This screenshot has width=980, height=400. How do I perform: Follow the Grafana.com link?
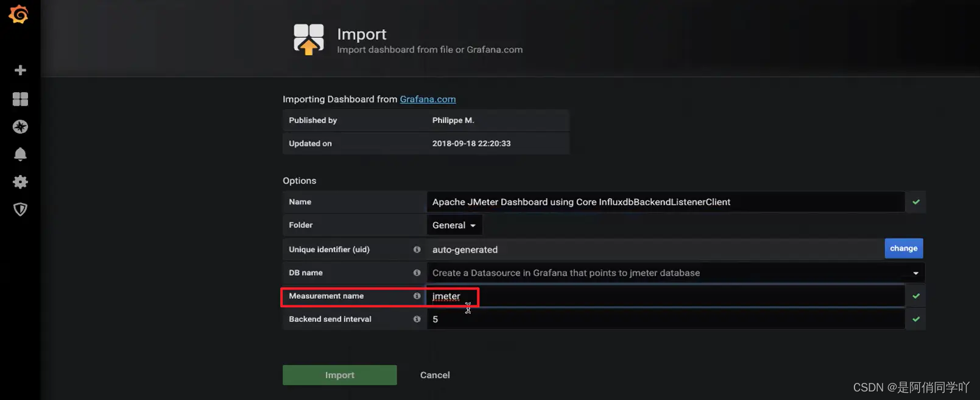coord(428,99)
